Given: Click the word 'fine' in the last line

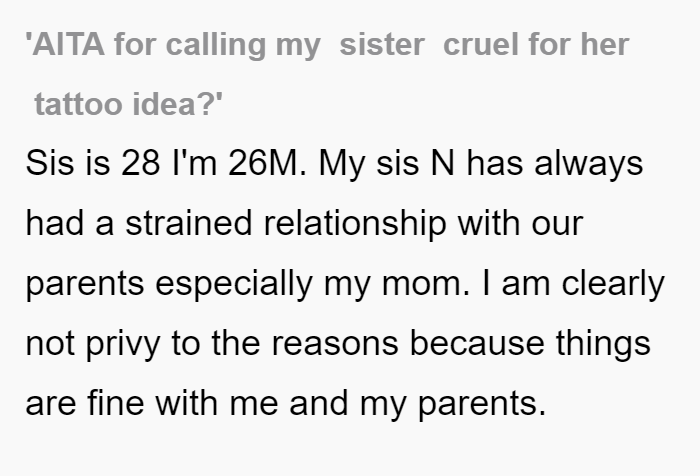Looking at the screenshot, I should [x=116, y=403].
